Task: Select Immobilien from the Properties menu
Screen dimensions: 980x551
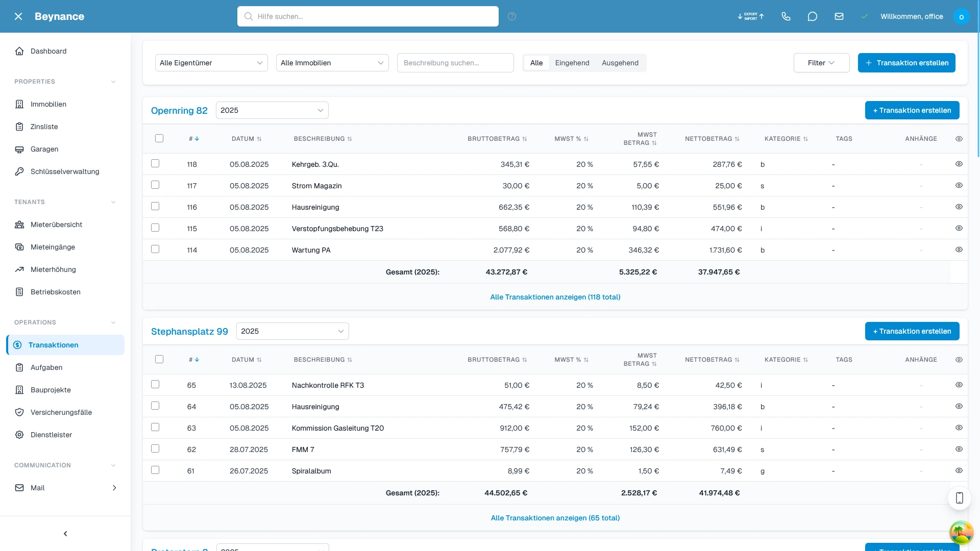Action: pyautogui.click(x=48, y=104)
